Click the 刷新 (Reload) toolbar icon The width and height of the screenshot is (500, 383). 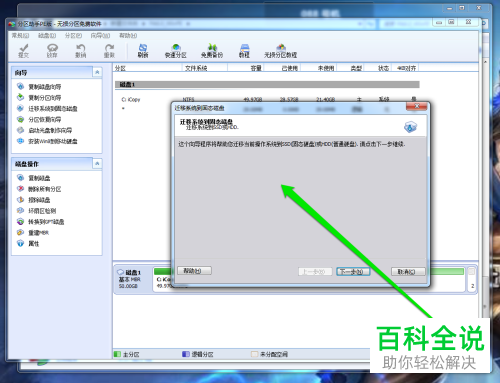(143, 51)
